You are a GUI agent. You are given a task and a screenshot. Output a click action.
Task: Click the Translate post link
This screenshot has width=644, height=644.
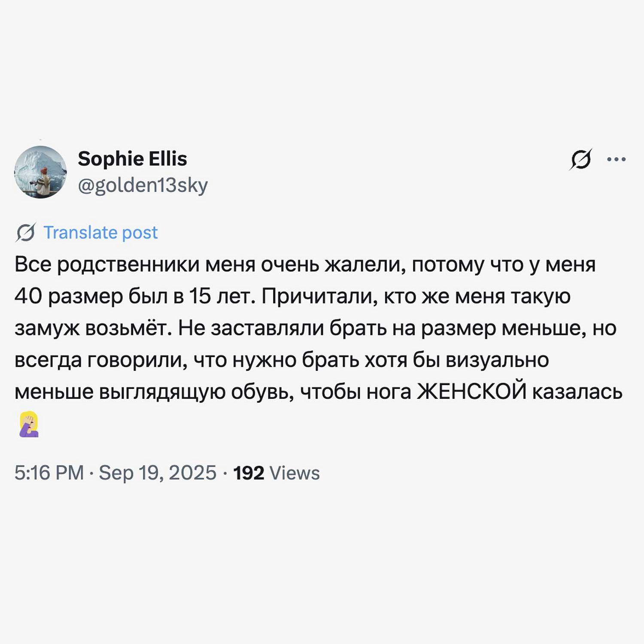coord(100,233)
